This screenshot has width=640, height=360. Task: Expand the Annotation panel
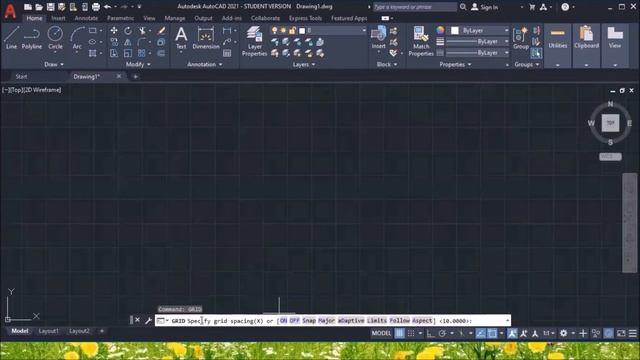pos(204,64)
